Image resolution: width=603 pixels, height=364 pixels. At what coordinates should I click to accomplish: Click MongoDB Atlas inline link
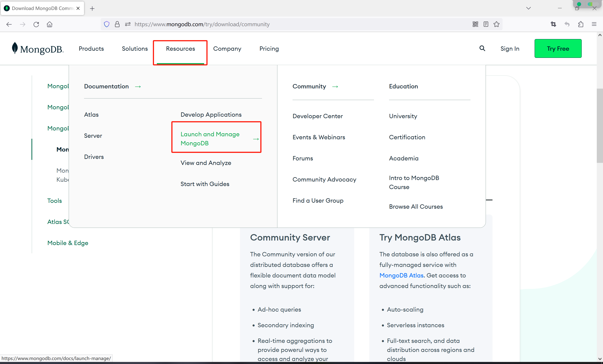[401, 275]
